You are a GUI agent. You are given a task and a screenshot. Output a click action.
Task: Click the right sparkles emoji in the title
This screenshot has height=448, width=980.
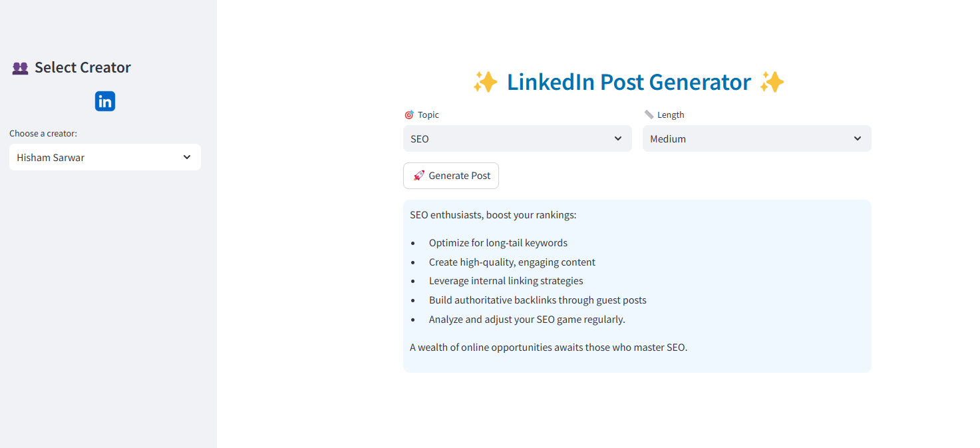point(772,82)
